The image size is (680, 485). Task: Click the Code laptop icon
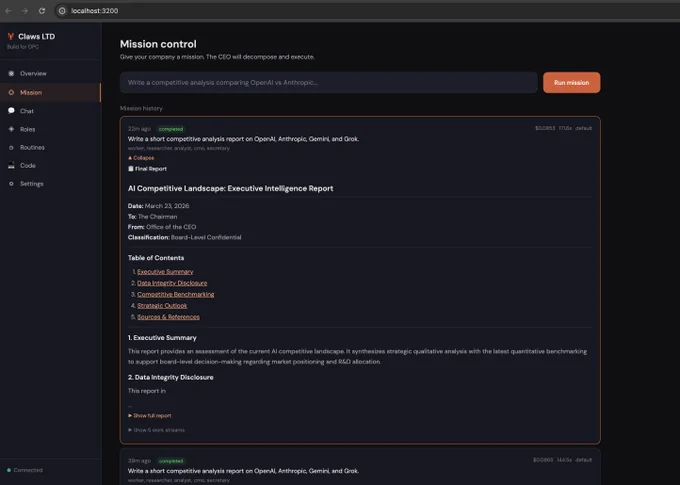click(11, 165)
